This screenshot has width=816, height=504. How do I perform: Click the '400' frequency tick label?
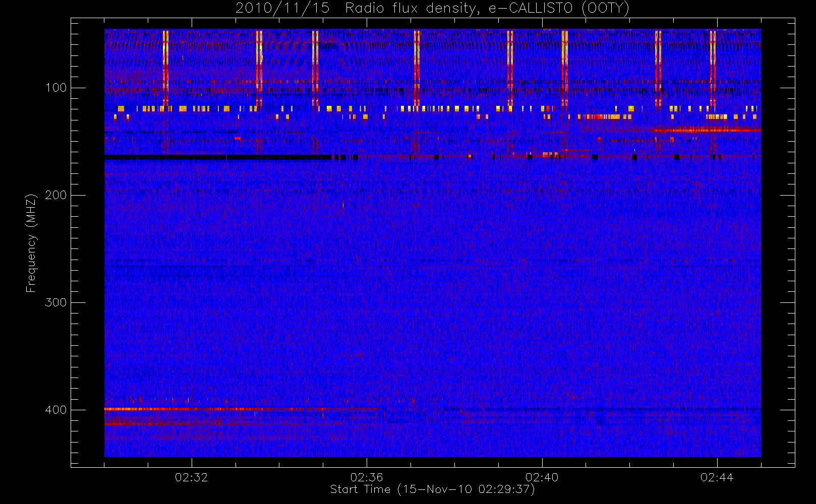[55, 410]
